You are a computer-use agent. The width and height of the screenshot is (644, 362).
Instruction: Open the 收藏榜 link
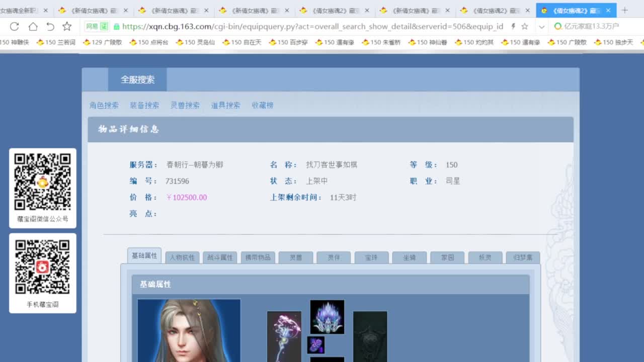coord(263,105)
